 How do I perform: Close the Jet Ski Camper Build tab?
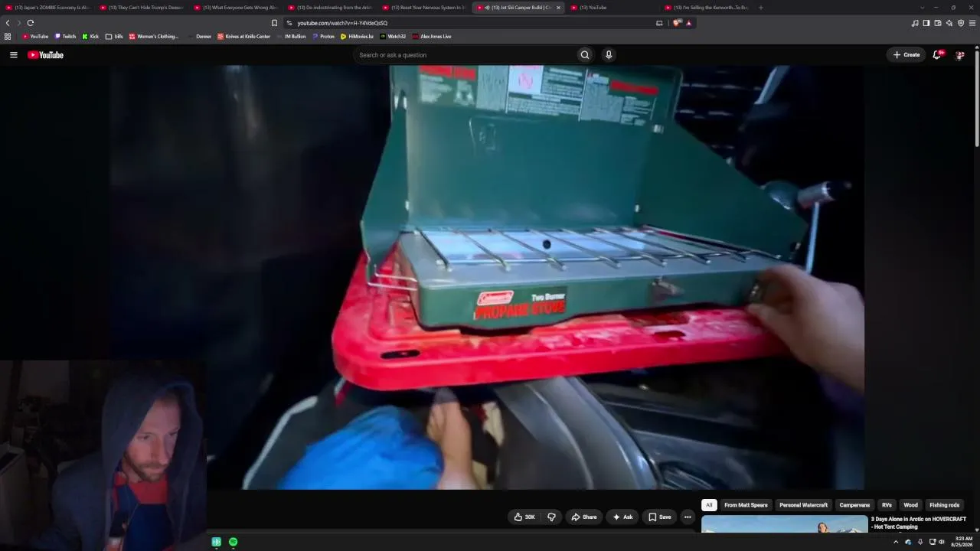[558, 8]
